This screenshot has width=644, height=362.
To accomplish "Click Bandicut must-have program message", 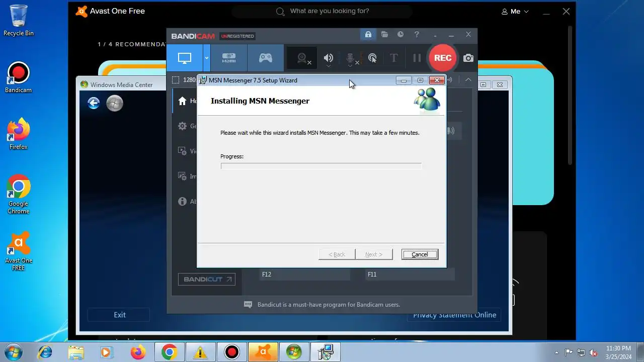I will 329,305.
